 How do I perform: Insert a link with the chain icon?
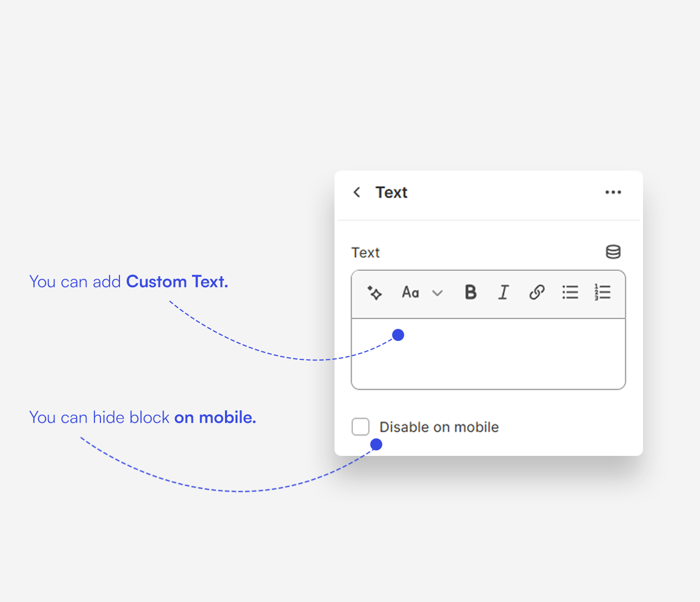[x=536, y=292]
